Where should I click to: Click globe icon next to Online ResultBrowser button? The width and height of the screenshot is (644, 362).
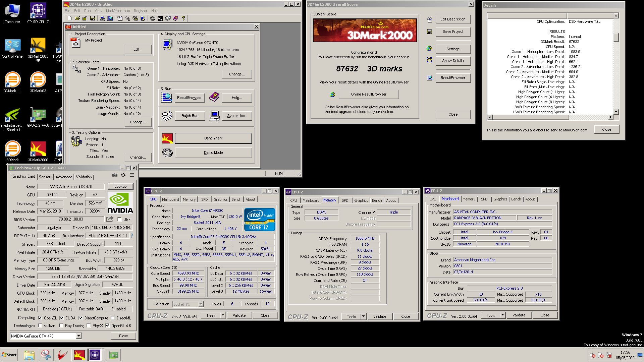click(332, 95)
